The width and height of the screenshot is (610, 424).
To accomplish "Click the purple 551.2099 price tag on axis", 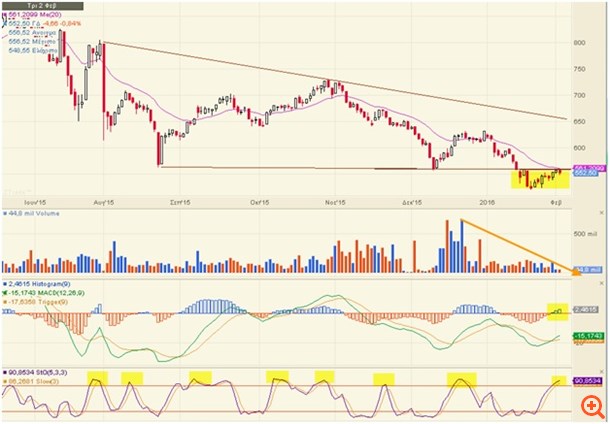I will [589, 167].
